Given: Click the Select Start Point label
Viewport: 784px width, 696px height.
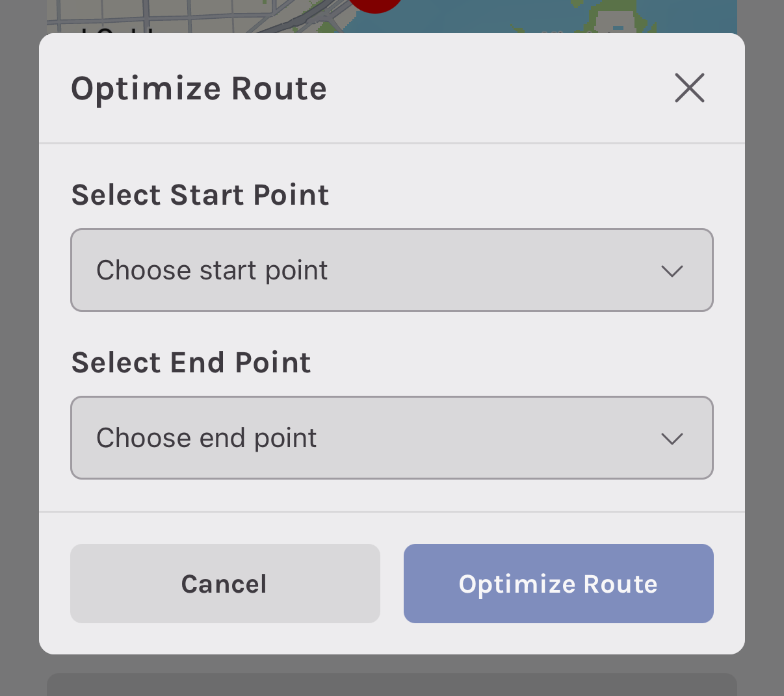Looking at the screenshot, I should [x=200, y=194].
